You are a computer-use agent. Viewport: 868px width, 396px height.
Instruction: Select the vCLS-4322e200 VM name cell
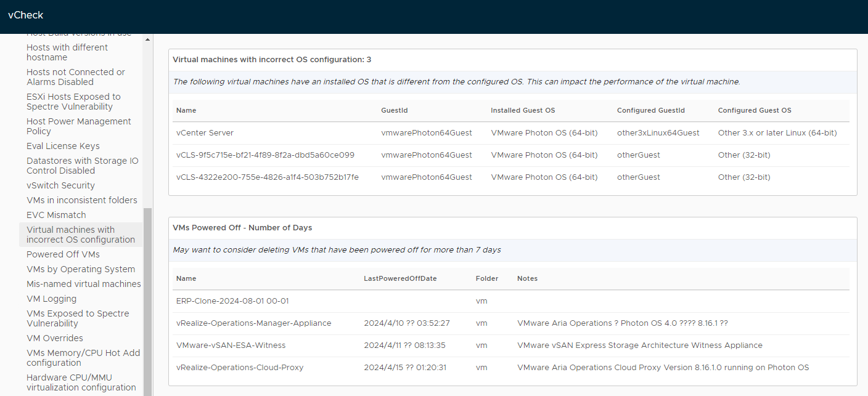click(268, 177)
